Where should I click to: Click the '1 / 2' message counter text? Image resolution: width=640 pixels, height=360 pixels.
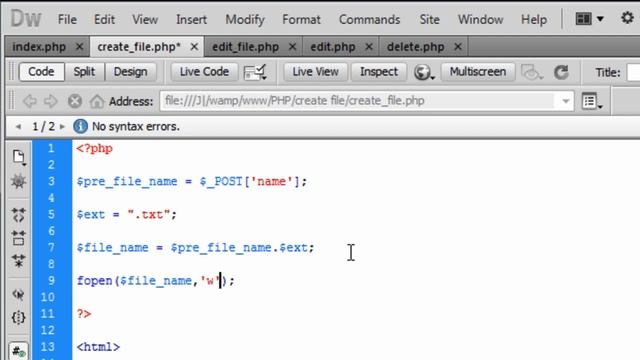tap(43, 127)
